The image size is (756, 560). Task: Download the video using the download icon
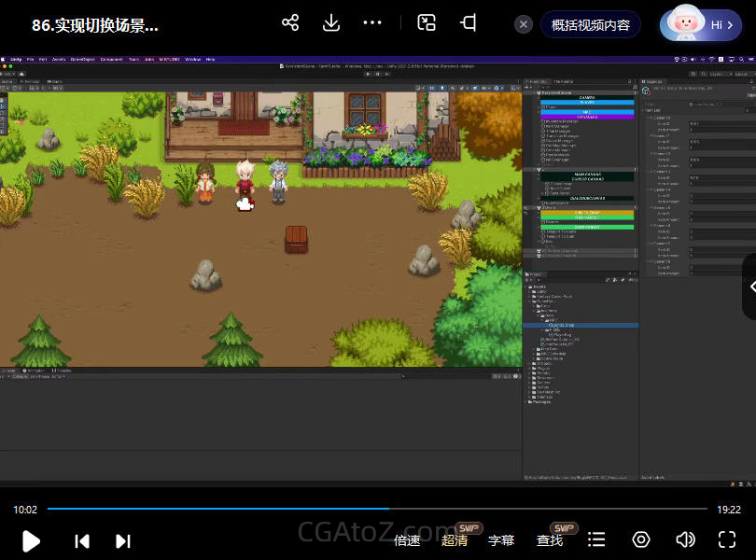[330, 23]
